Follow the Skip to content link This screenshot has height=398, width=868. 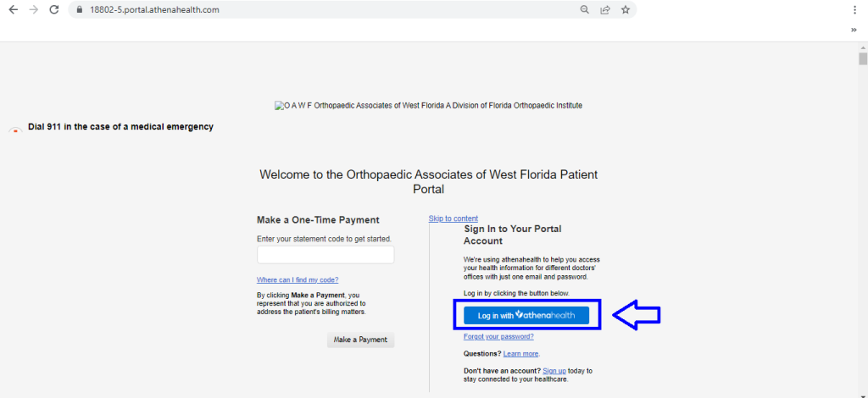tap(453, 218)
